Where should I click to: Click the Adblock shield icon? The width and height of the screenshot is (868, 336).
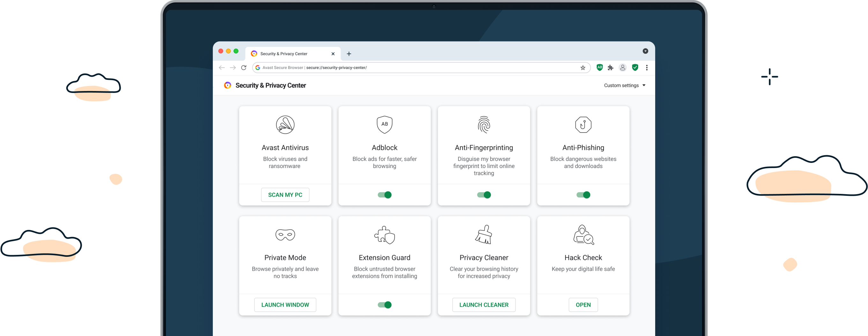(x=384, y=124)
